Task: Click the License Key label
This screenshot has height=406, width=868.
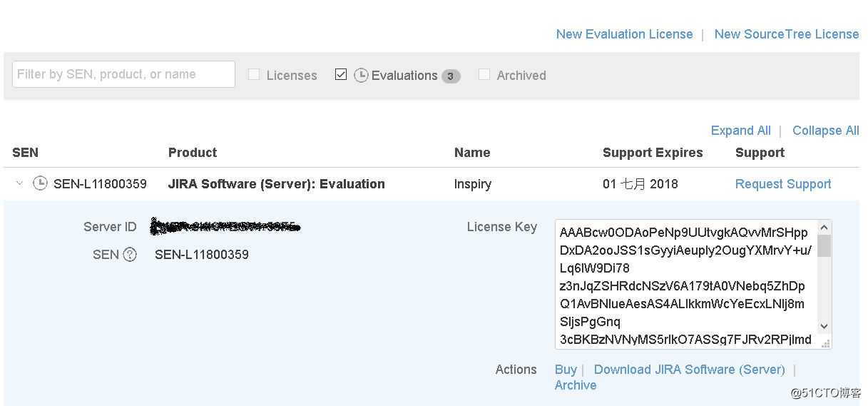Action: (x=502, y=227)
